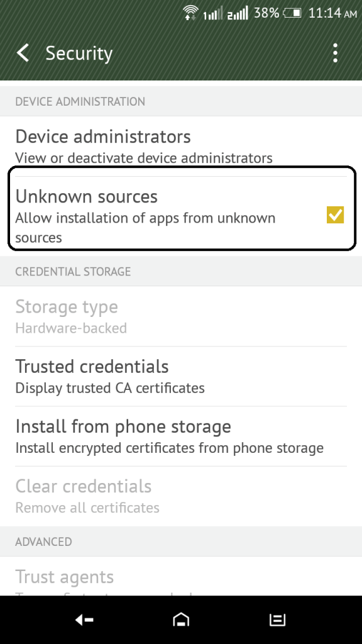Tap the Wi-Fi status icon
Viewport: 362px width, 644px height.
click(190, 13)
